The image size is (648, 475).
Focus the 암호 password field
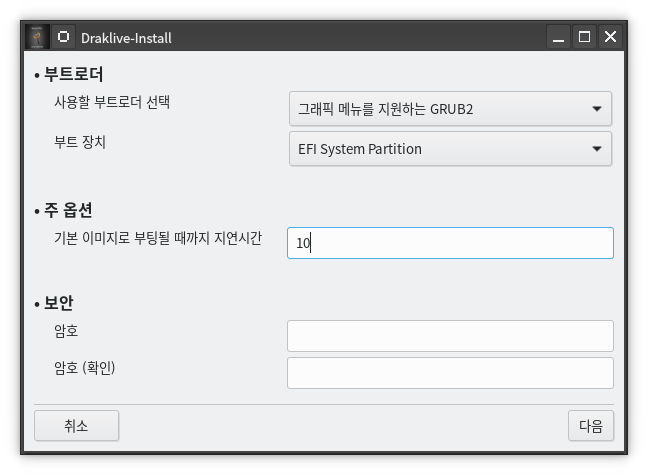tap(450, 336)
